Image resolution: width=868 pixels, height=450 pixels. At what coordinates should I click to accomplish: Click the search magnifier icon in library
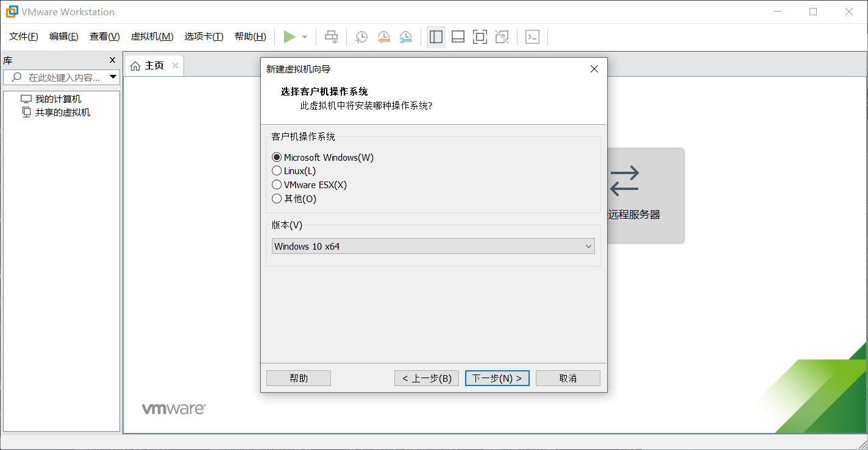click(x=16, y=77)
